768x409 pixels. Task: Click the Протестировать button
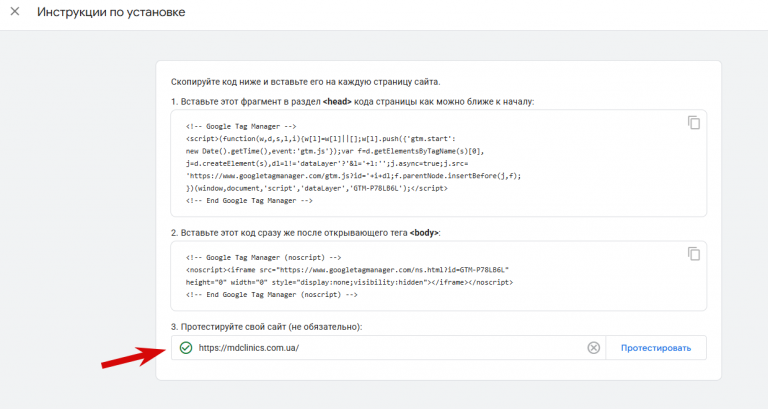pyautogui.click(x=656, y=348)
